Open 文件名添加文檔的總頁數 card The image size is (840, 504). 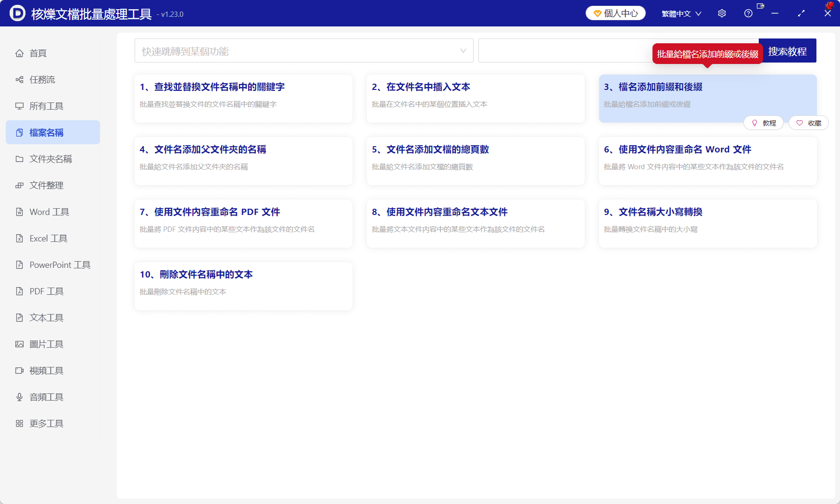476,161
